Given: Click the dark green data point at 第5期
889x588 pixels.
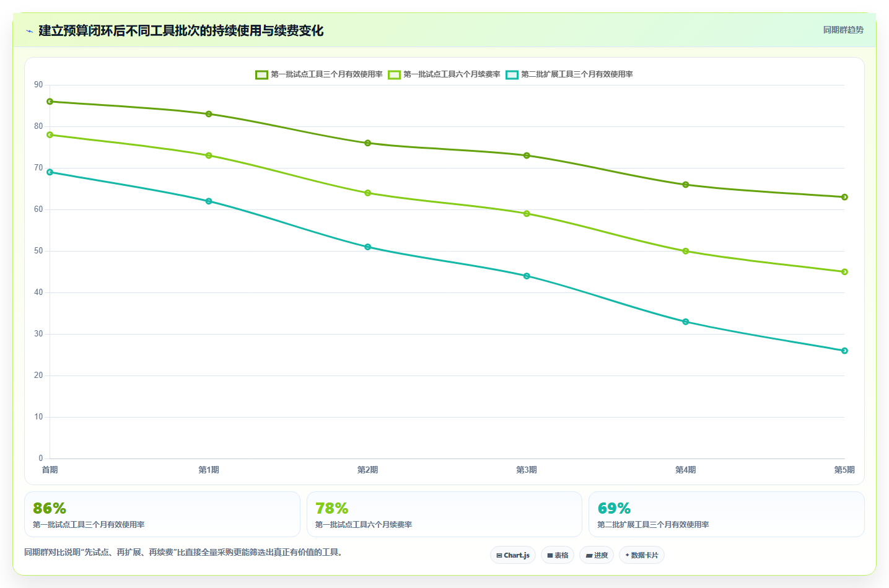Looking at the screenshot, I should 844,197.
